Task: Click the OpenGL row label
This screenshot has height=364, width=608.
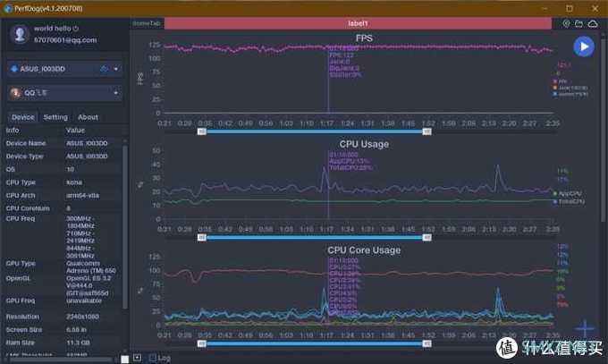Action: coord(18,279)
